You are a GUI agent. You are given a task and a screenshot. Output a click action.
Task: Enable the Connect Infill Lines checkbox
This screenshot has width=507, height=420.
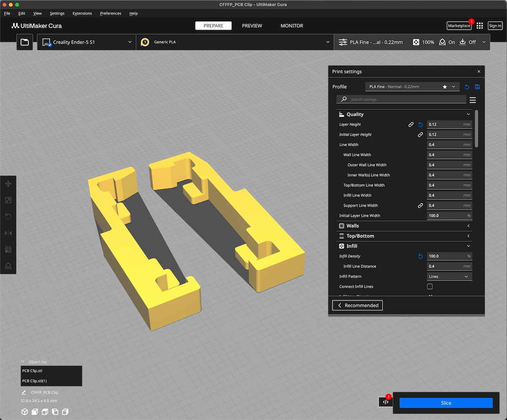(430, 286)
